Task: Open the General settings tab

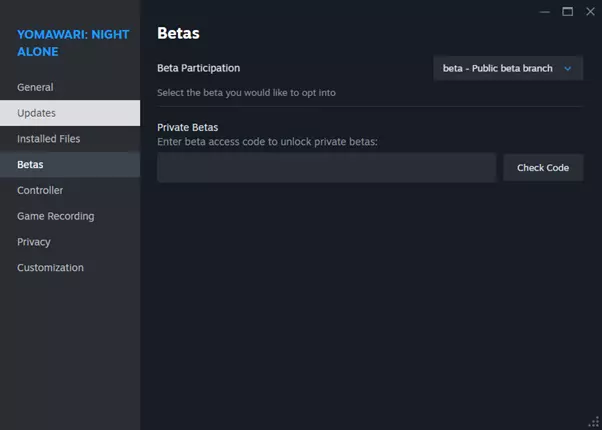Action: (x=35, y=87)
